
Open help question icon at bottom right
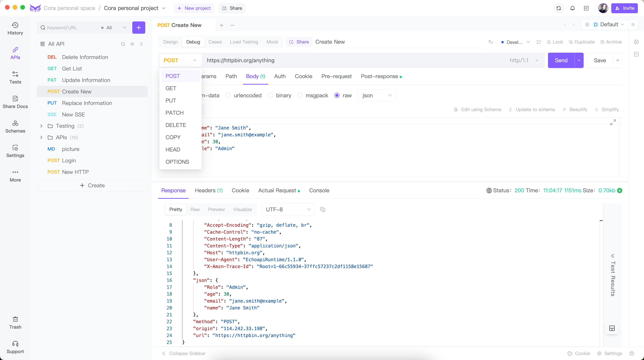[632, 353]
